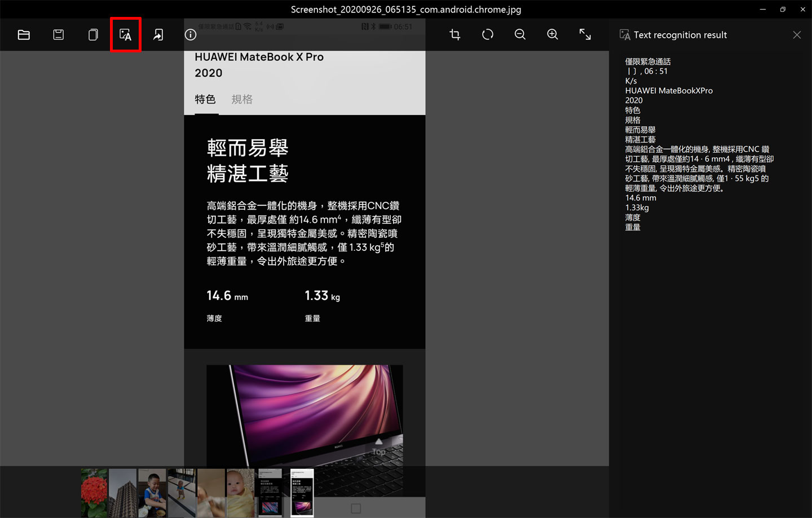
Task: Open the boy in blue shirt thumbnail
Action: click(152, 493)
